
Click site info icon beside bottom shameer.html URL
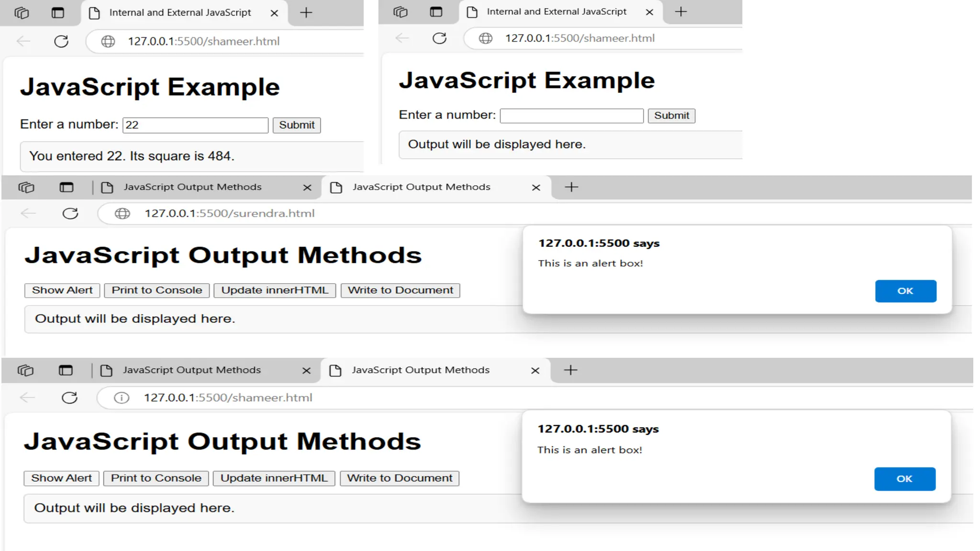(122, 398)
